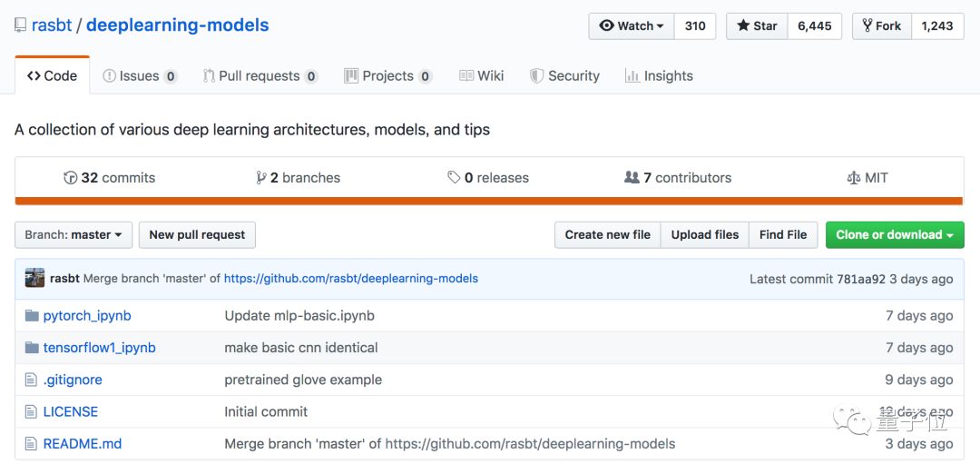Switch to the Issues tab

pos(139,76)
